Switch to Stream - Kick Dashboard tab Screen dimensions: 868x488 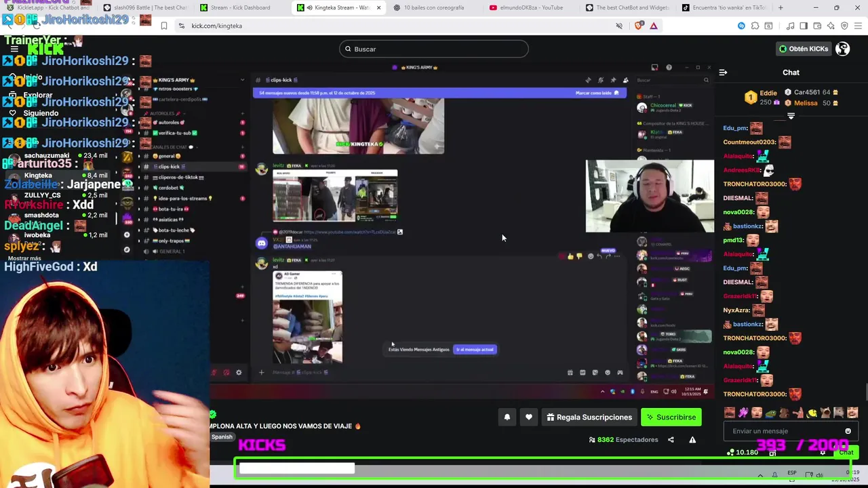click(241, 7)
